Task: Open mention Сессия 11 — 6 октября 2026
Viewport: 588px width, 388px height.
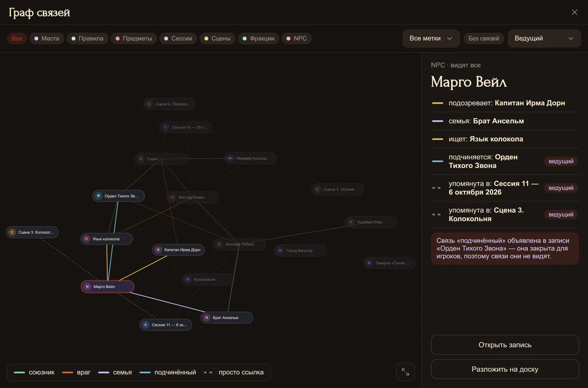Action: 505,188
